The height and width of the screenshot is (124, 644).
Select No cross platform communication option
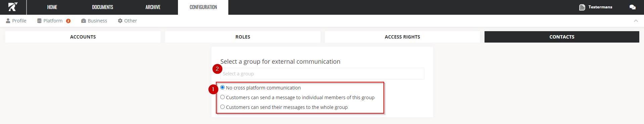point(222,87)
